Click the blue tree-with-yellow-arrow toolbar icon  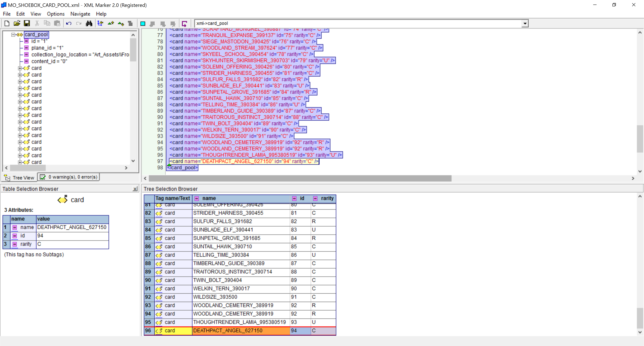point(100,23)
